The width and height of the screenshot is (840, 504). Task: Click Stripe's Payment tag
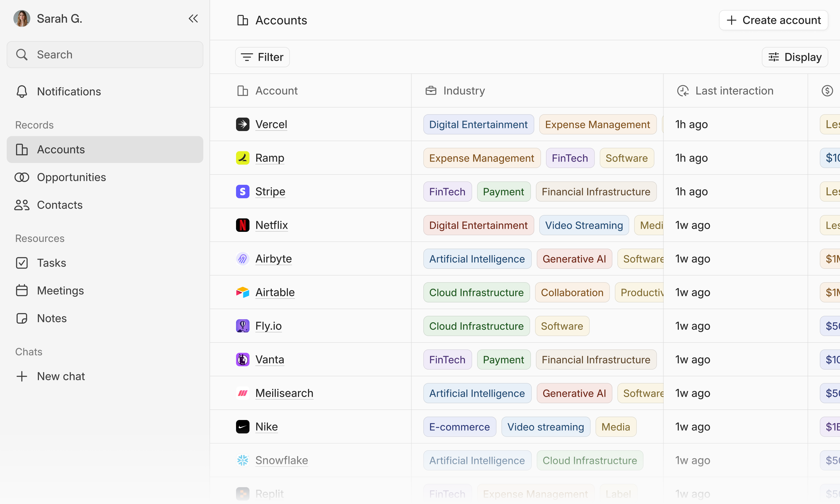click(x=503, y=192)
